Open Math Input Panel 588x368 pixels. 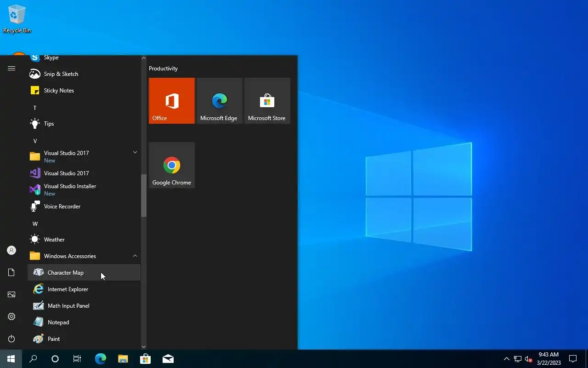[x=84, y=305]
